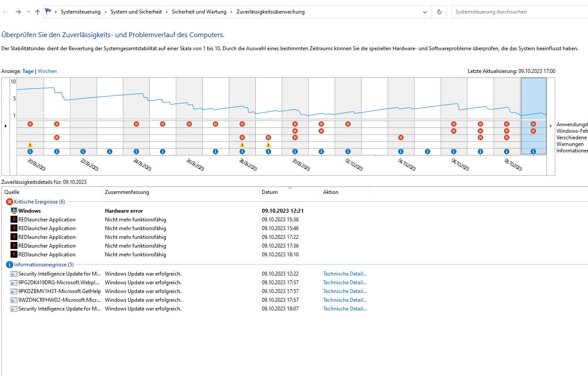Select the '9WZDNCRFHWD2-Microsoft.Micr…' source entry
The image size is (588, 376).
pos(59,300)
